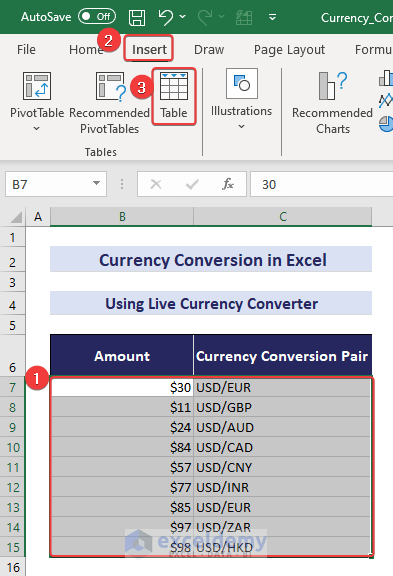This screenshot has height=576, width=393.
Task: Click the formula bar showing 30
Action: pos(322,184)
